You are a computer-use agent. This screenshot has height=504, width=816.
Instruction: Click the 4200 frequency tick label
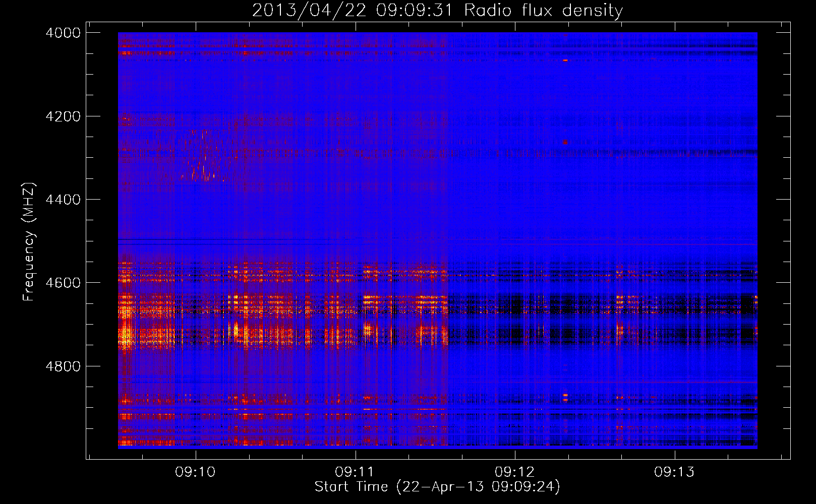[x=63, y=116]
